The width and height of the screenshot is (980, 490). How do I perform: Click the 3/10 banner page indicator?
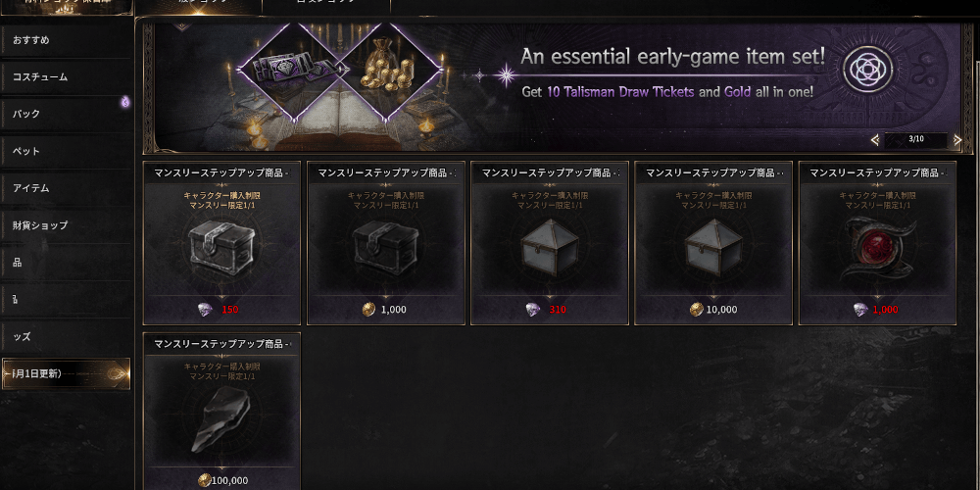(916, 139)
